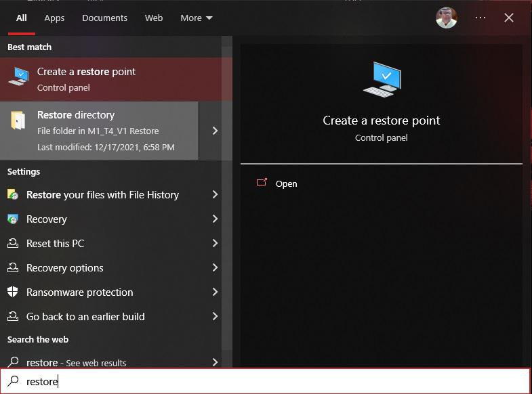Click the large restore point icon in preview
This screenshot has height=394, width=532.
pyautogui.click(x=382, y=79)
